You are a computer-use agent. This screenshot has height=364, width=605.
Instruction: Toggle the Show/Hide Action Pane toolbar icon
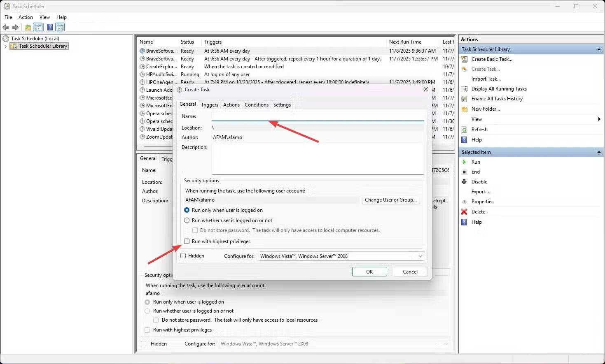click(x=60, y=27)
